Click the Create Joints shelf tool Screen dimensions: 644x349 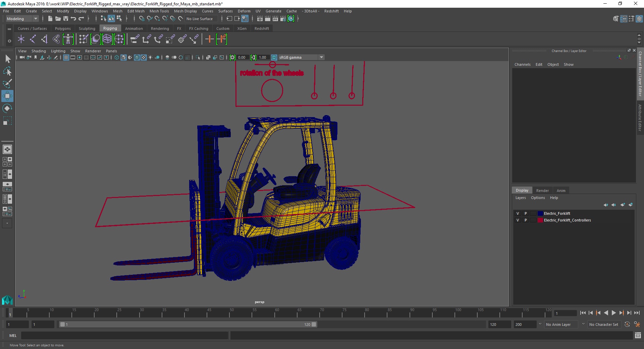[x=33, y=39]
